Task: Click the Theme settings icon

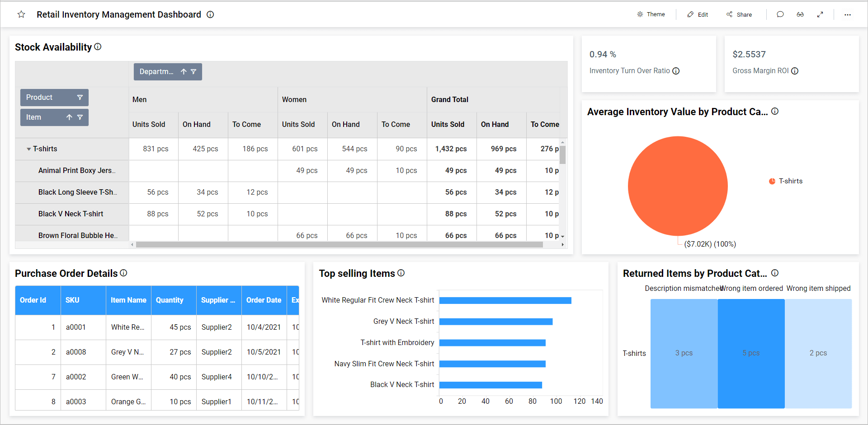Action: pos(640,14)
